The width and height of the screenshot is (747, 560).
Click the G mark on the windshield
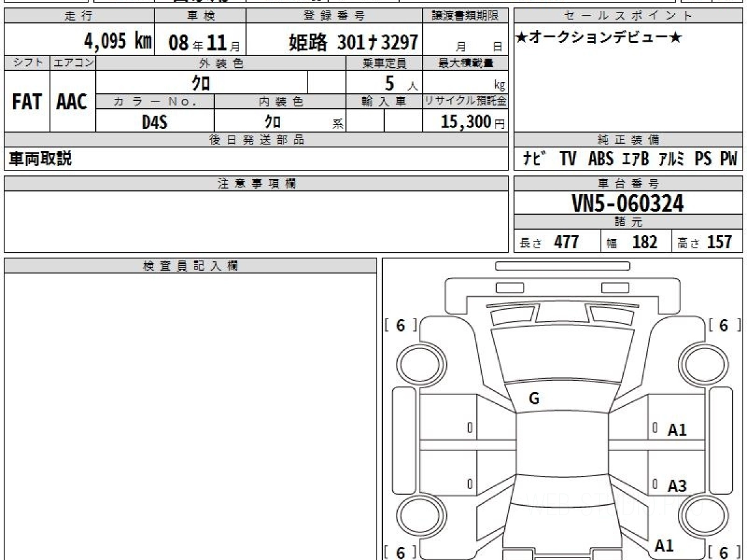coord(533,399)
